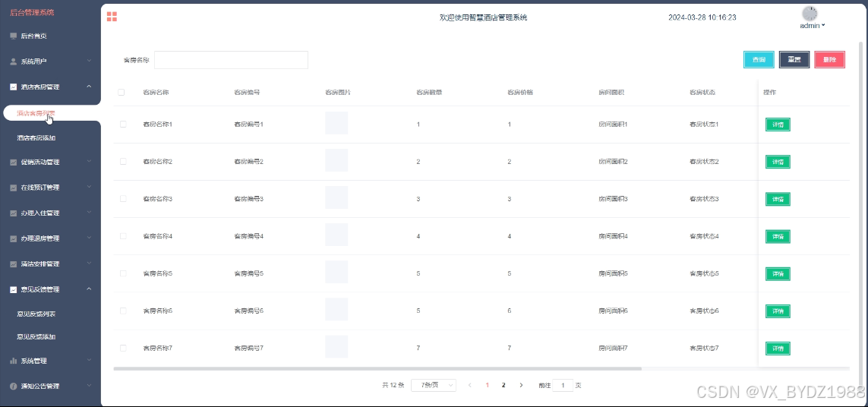Expand the 办理退房管理 menu chevron
868x407 pixels.
(x=89, y=238)
